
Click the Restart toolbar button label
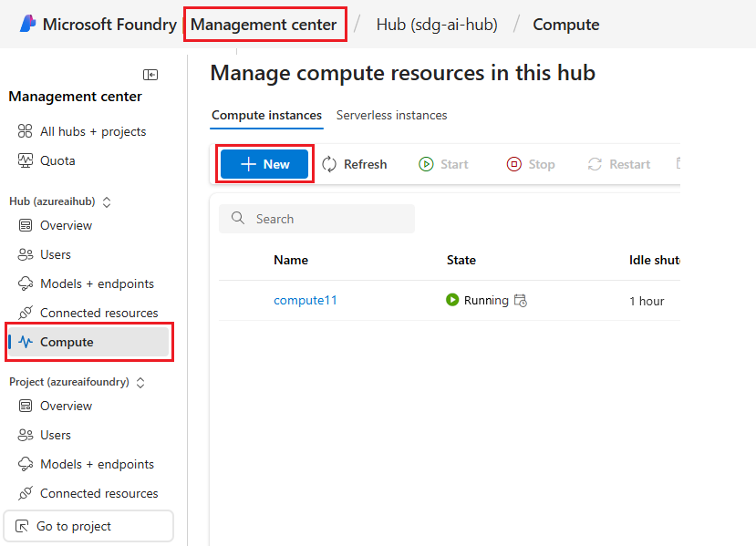click(x=629, y=164)
